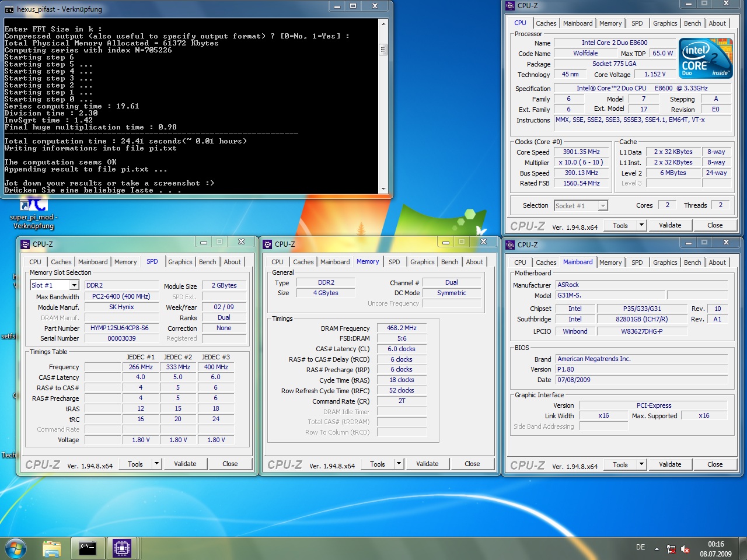
Task: Click Validate in SPD window
Action: [185, 464]
